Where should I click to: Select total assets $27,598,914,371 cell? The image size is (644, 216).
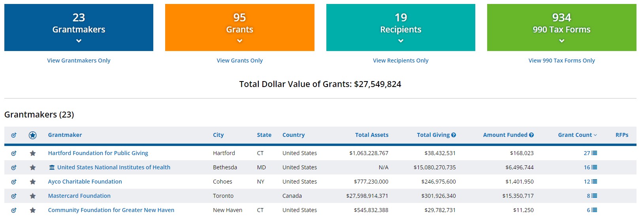(367, 196)
